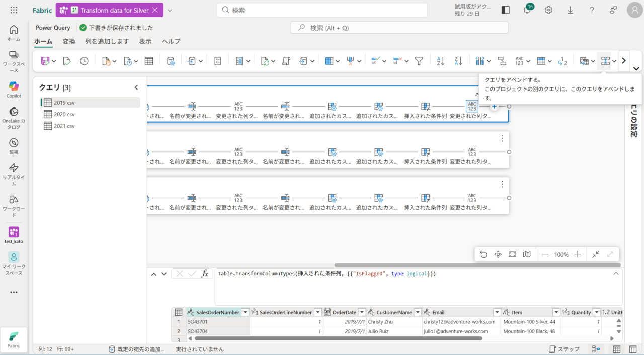Open the 変換 ribbon tab
The height and width of the screenshot is (355, 644).
coord(69,41)
